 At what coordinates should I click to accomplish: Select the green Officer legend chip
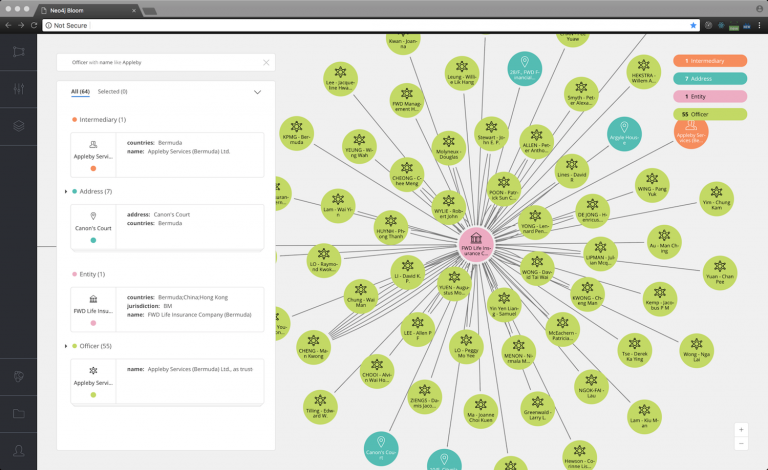[x=710, y=114]
